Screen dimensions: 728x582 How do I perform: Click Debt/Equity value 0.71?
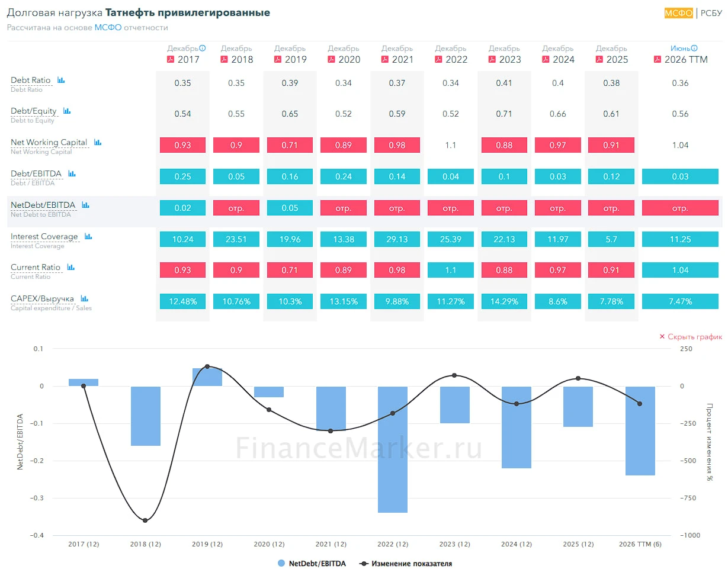[x=504, y=114]
